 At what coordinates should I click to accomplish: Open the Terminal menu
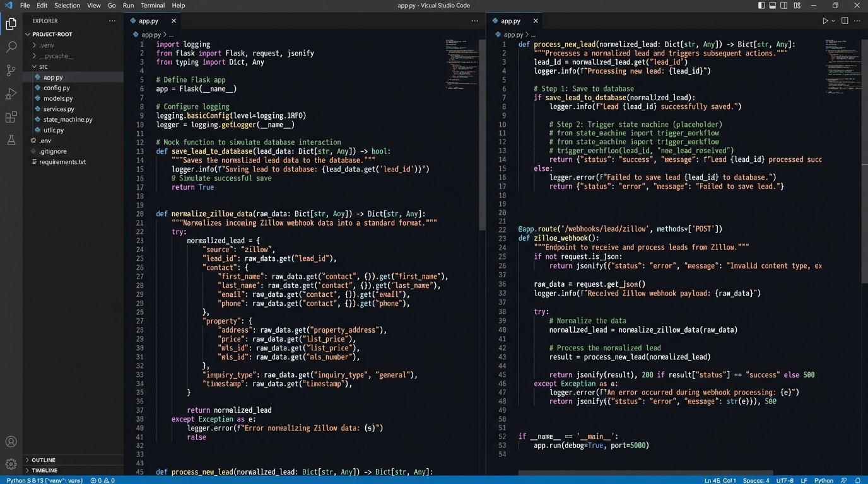(153, 6)
